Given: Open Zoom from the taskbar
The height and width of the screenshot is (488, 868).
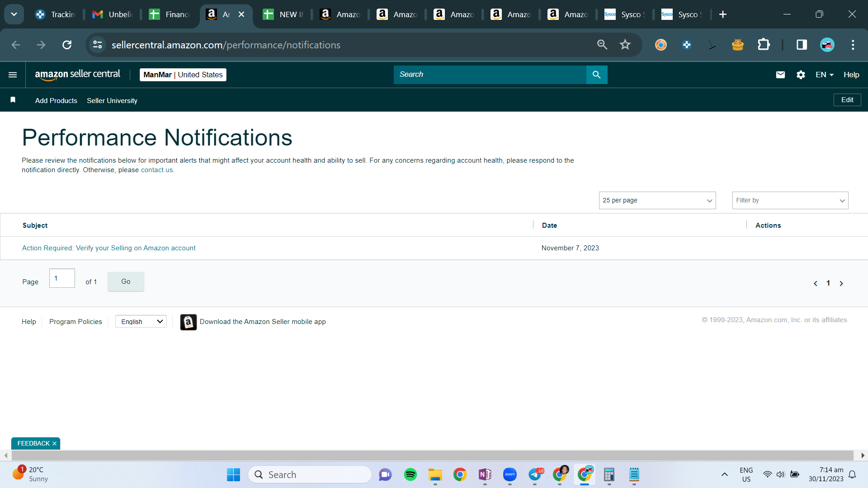Looking at the screenshot, I should (510, 474).
